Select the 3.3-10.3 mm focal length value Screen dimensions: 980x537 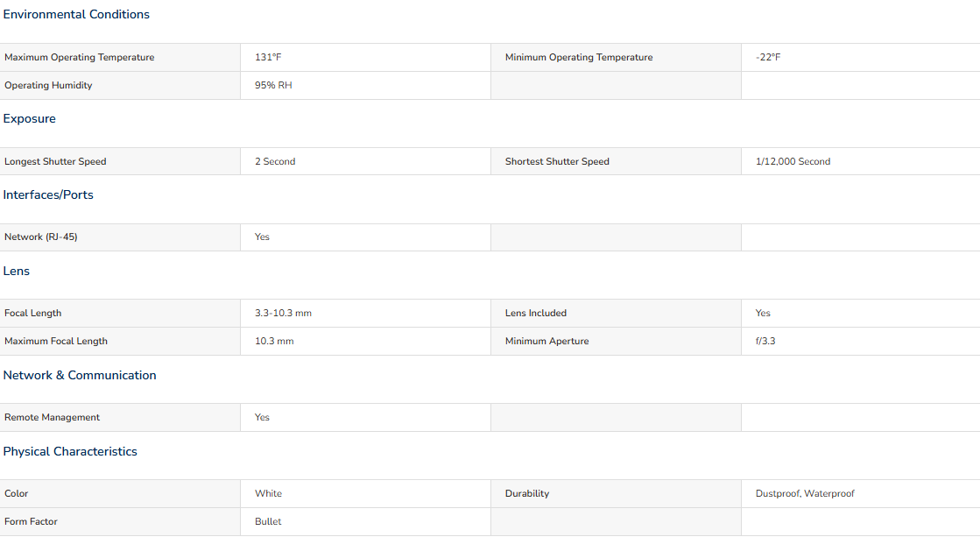pyautogui.click(x=283, y=314)
